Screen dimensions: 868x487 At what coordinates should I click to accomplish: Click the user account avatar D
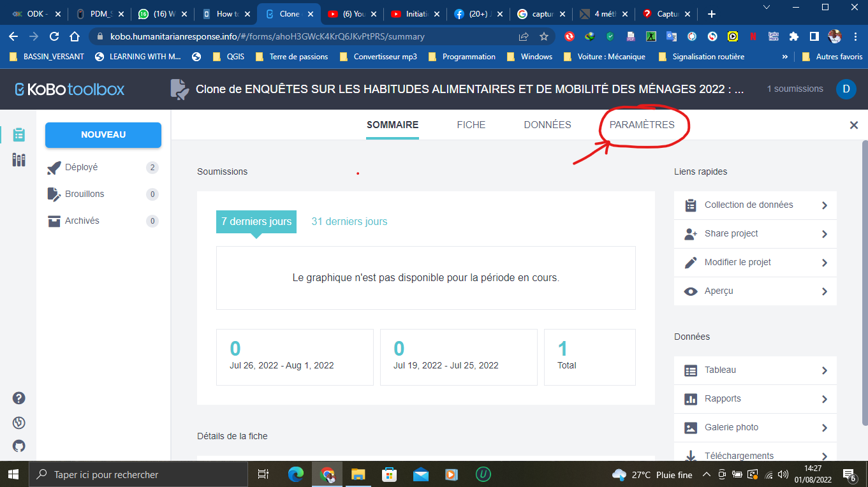click(x=846, y=89)
